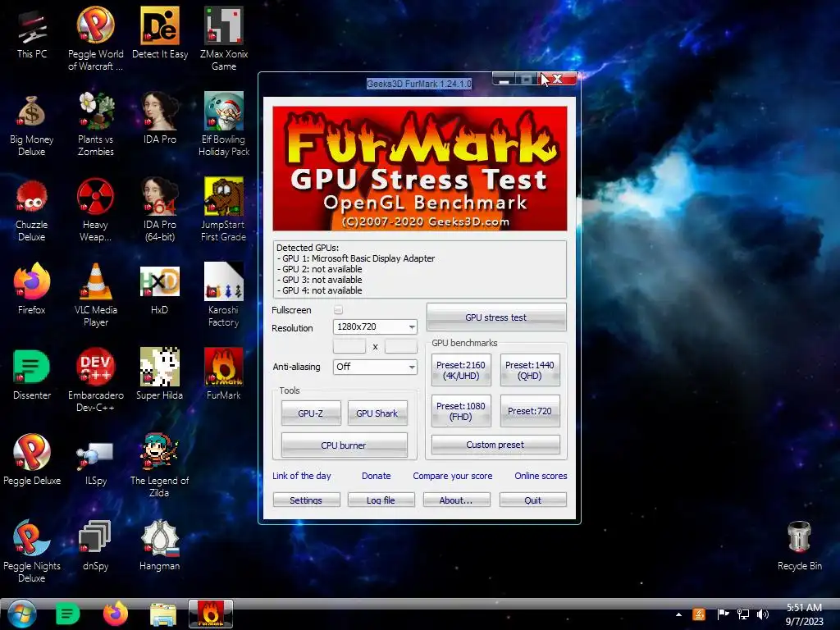Select Peggle World of Warcraft desktop icon
840x630 pixels.
pyautogui.click(x=95, y=39)
